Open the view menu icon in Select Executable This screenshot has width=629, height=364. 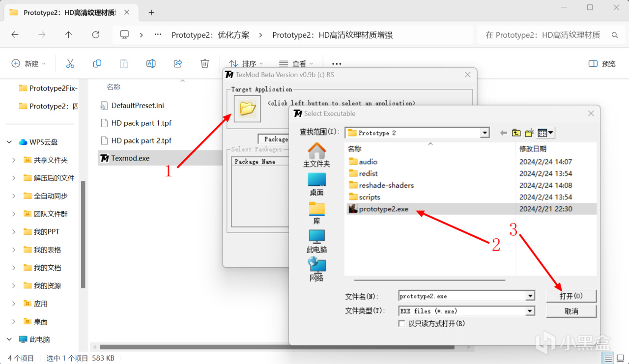(545, 133)
